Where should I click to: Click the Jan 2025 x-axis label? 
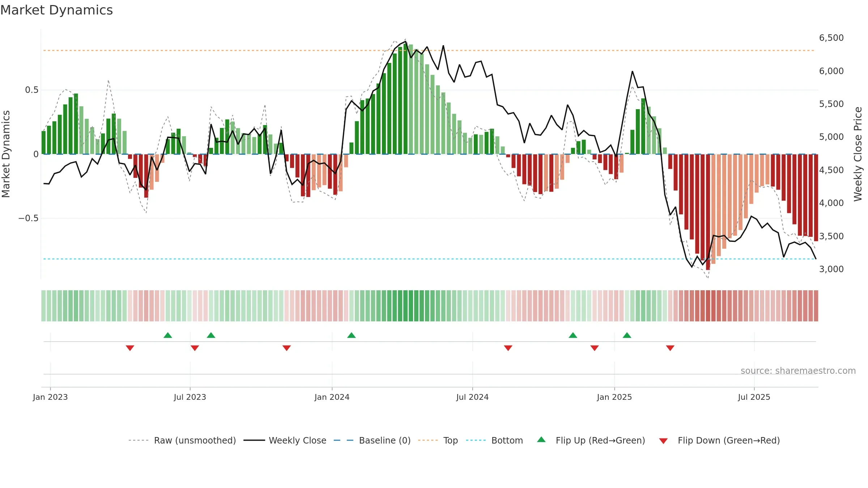(x=614, y=397)
